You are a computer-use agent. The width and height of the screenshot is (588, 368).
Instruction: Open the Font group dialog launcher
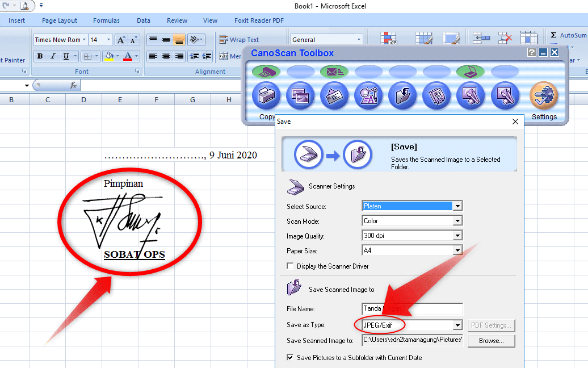[x=137, y=71]
